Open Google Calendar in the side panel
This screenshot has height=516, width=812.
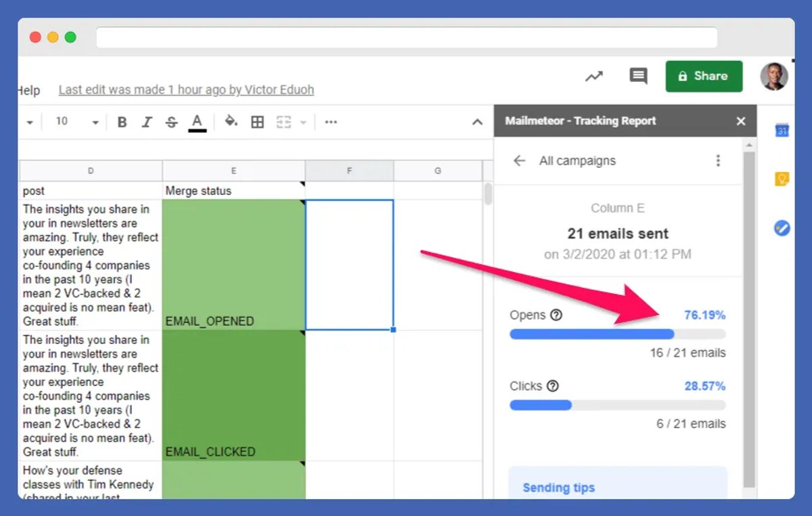782,131
